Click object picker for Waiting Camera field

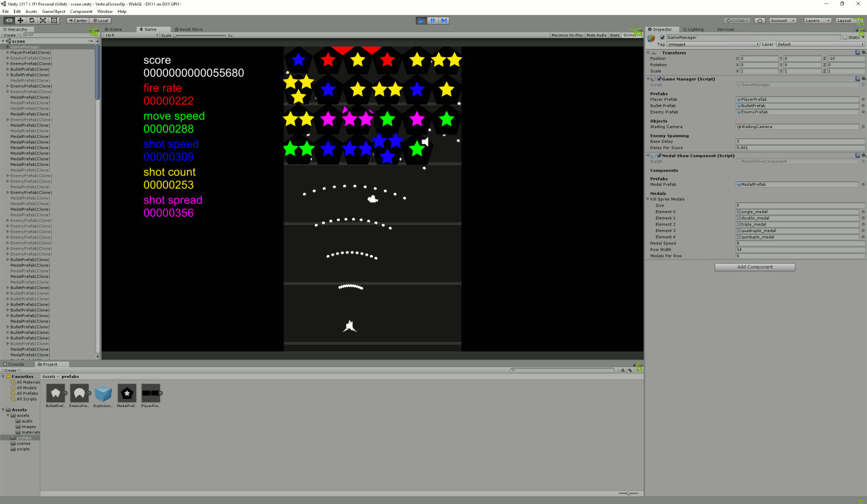pyautogui.click(x=863, y=127)
